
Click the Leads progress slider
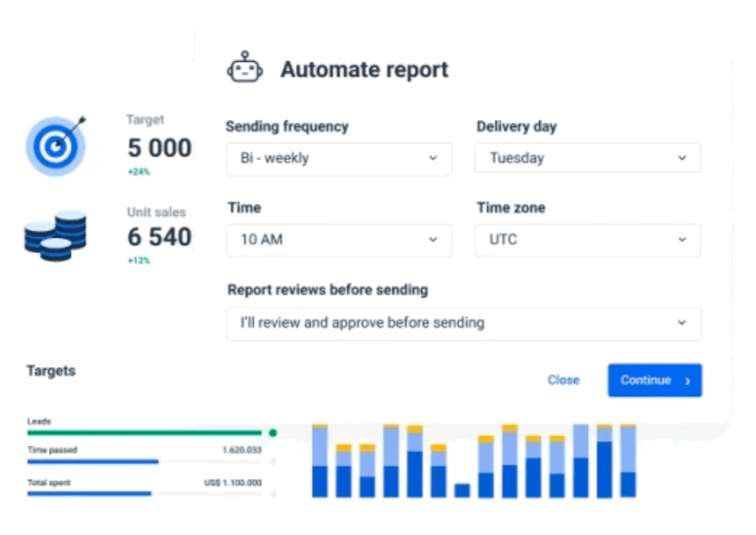click(145, 431)
